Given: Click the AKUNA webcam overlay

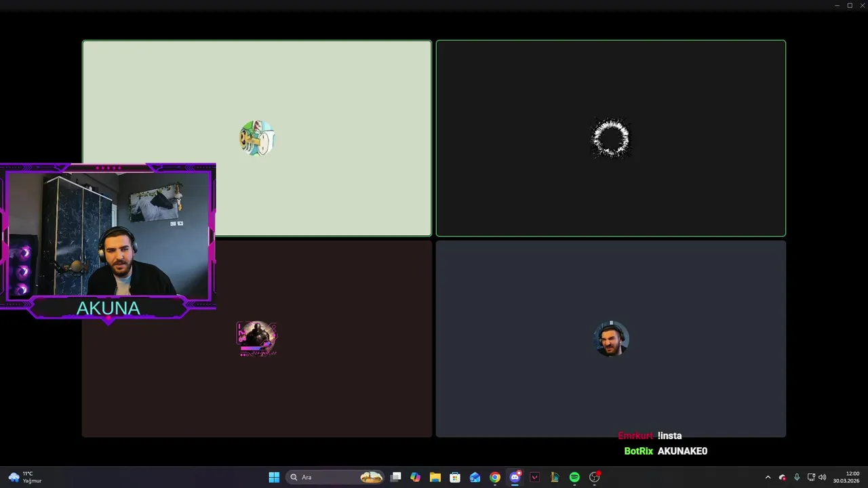Looking at the screenshot, I should tap(108, 243).
